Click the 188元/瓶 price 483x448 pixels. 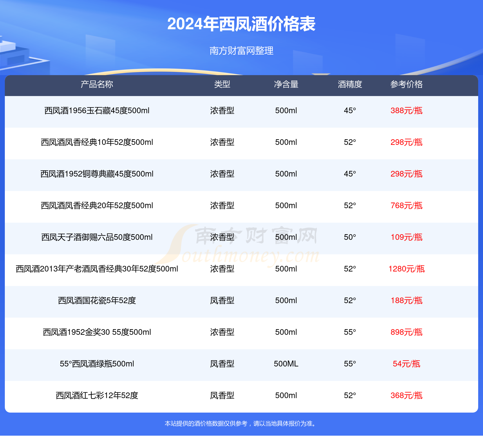(407, 300)
